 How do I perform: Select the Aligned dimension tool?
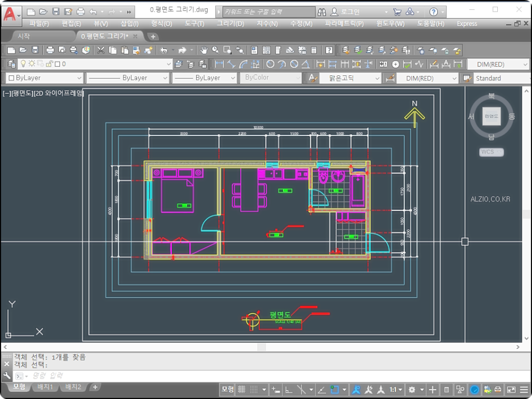click(x=231, y=64)
